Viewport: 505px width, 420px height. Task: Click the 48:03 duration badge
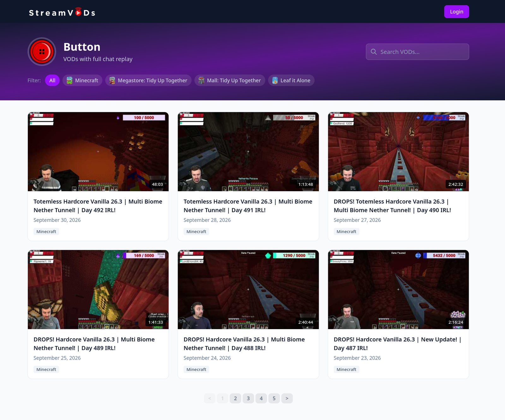click(157, 184)
